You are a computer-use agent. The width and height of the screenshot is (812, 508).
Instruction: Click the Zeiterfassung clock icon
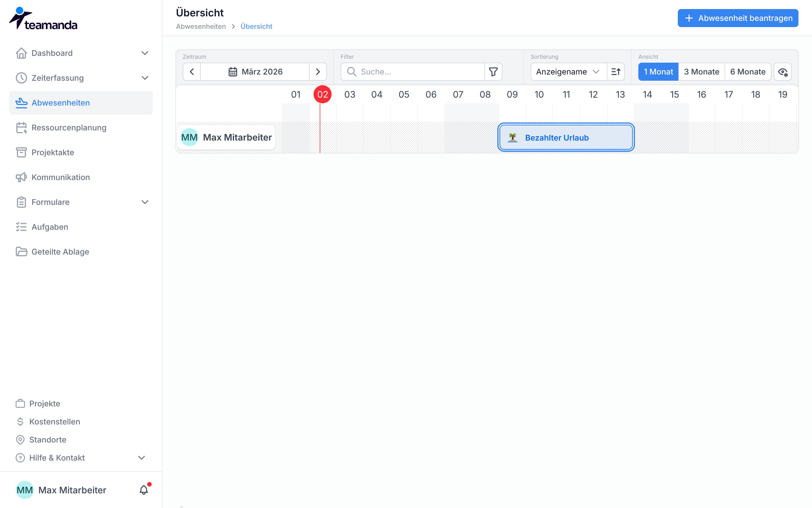(21, 78)
